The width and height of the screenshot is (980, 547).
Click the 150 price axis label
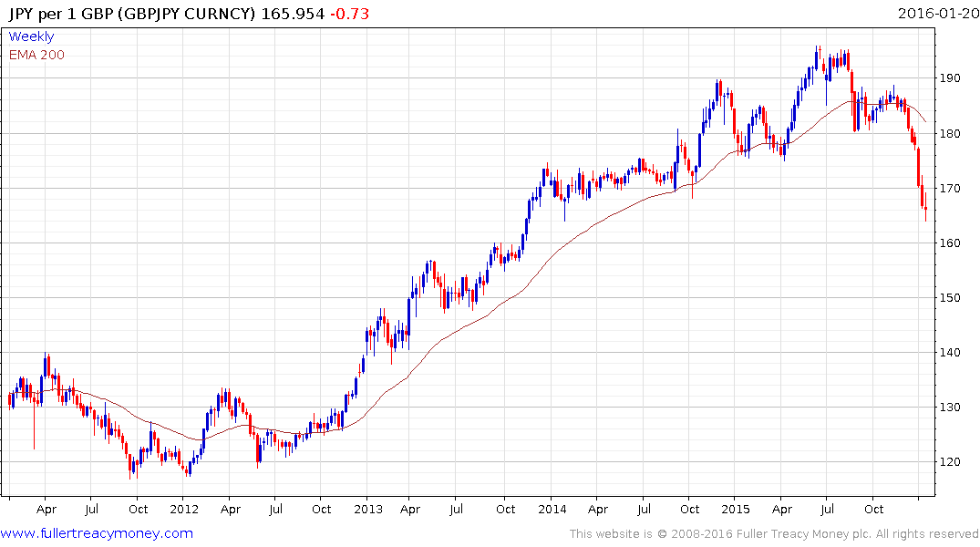click(950, 297)
